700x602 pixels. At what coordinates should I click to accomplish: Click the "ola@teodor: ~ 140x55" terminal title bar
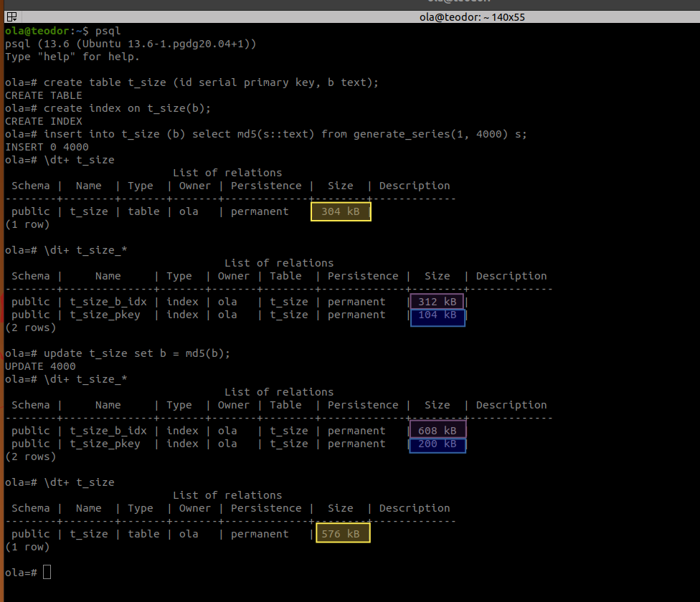click(x=472, y=17)
